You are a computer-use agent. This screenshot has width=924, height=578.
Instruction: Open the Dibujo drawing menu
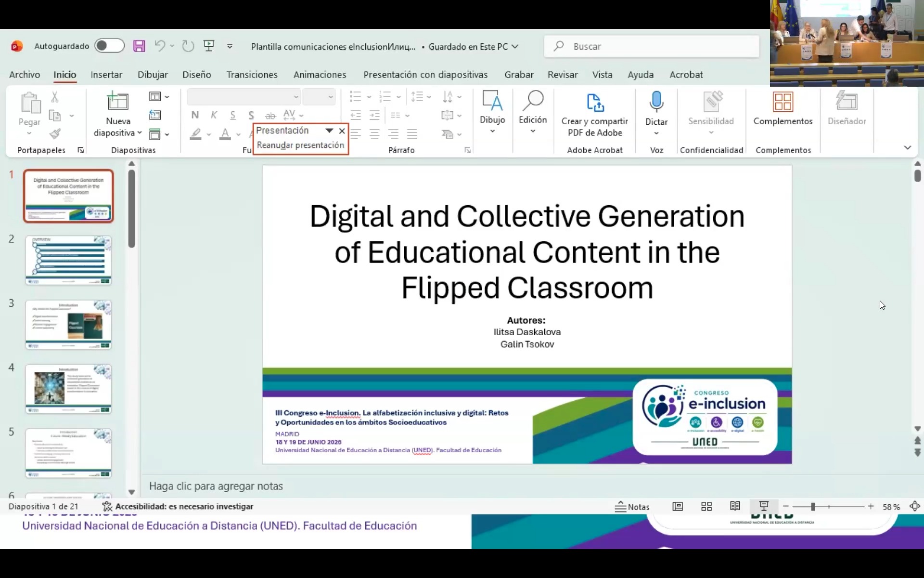pos(492,112)
